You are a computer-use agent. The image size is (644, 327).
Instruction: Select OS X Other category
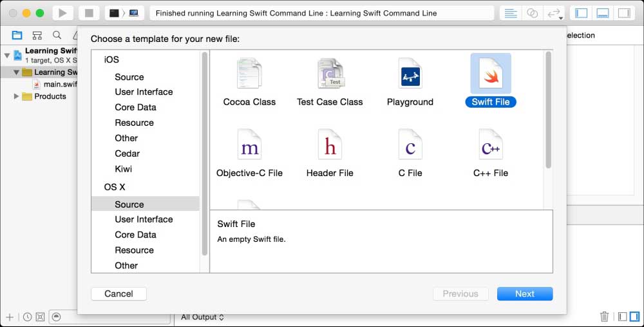126,265
